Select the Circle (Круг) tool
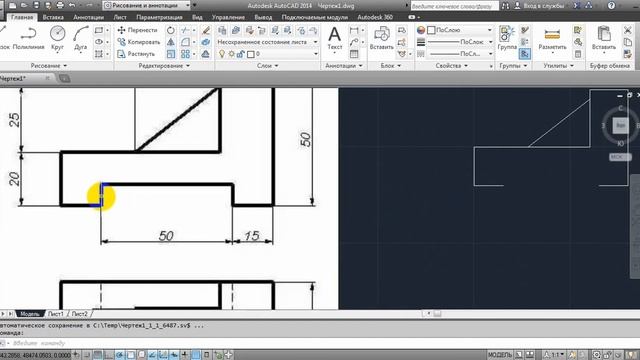Screen dimensions: 640x360 point(58,38)
